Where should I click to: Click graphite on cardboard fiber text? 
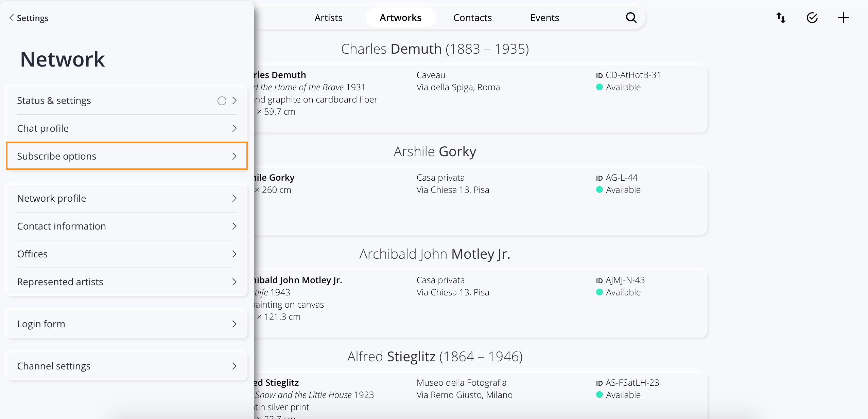(323, 99)
